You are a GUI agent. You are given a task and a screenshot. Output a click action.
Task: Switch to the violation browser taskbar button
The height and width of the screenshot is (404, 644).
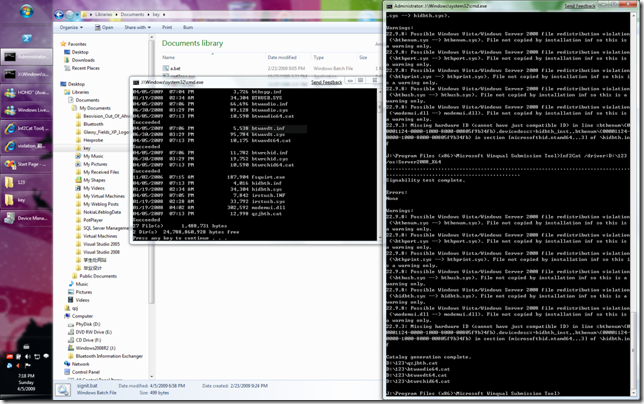click(26, 146)
